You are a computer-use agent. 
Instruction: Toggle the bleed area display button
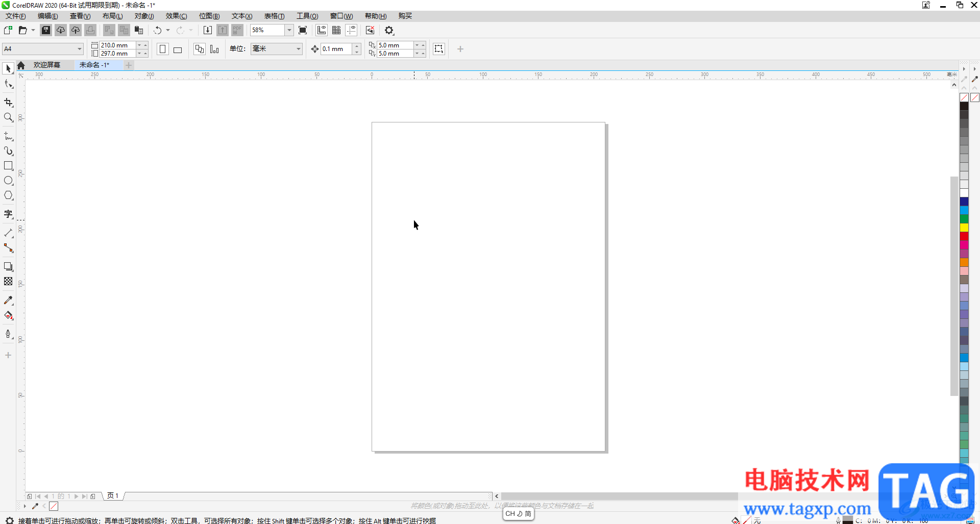[x=439, y=49]
